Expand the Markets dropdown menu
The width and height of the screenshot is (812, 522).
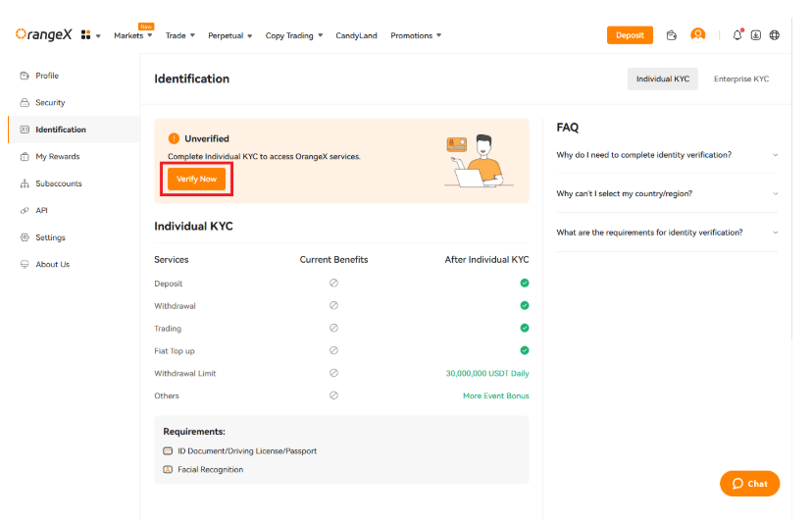133,36
